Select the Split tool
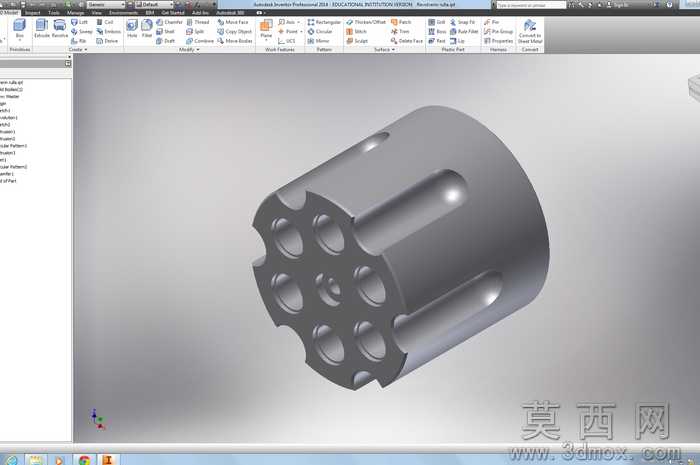The height and width of the screenshot is (465, 700). [195, 32]
